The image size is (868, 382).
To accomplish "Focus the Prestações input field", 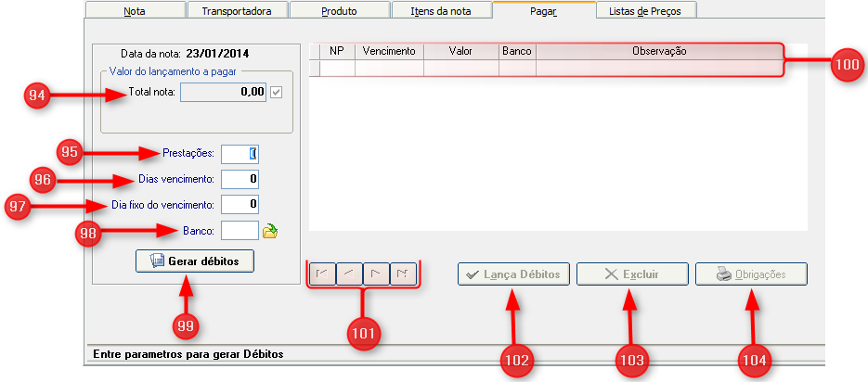I will 240,154.
